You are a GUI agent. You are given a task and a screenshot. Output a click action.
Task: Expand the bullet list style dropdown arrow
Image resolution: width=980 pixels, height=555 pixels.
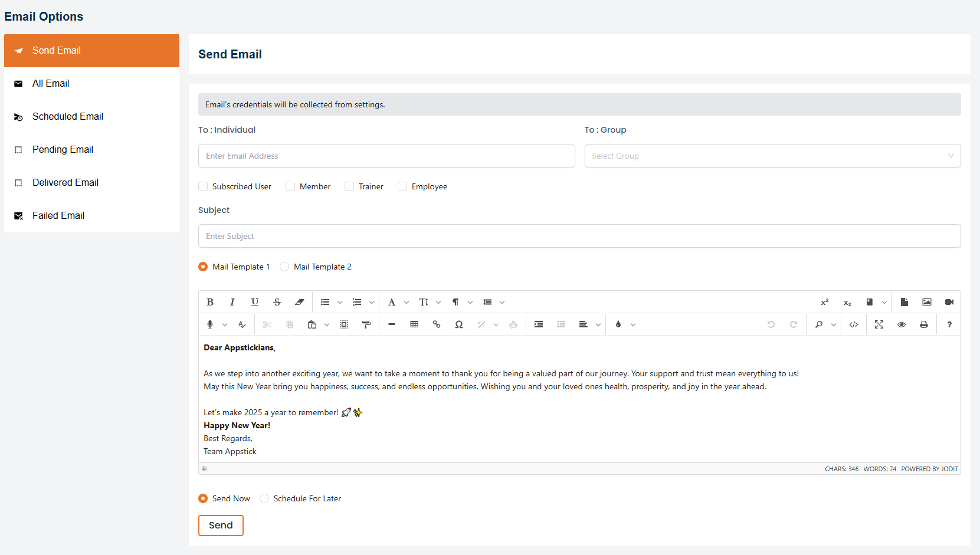340,303
